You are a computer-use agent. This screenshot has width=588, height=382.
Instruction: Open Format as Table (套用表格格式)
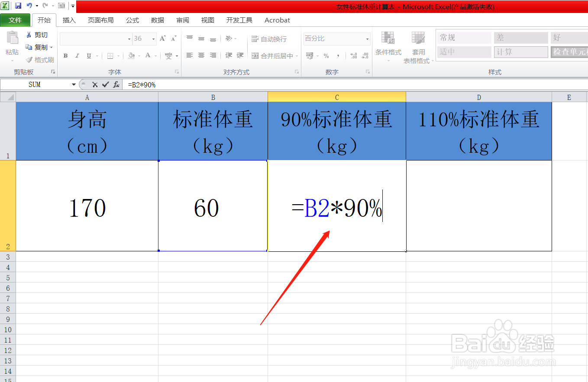[418, 47]
